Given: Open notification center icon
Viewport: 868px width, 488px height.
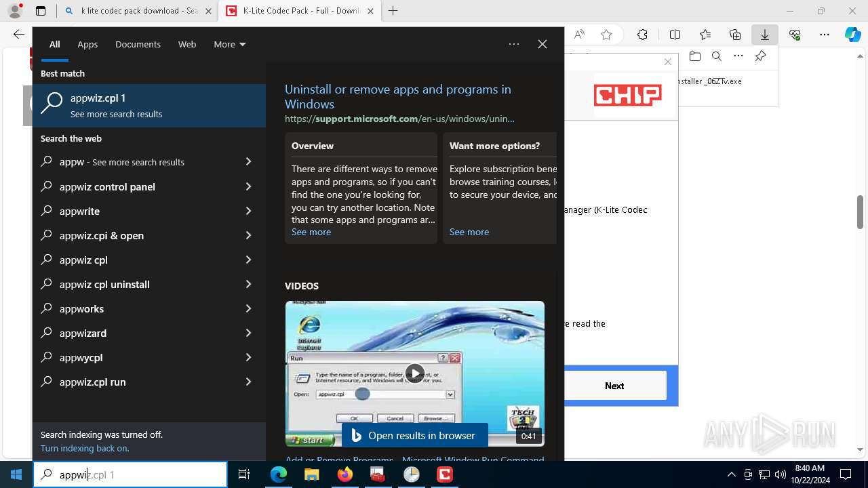Looking at the screenshot, I should pyautogui.click(x=846, y=474).
